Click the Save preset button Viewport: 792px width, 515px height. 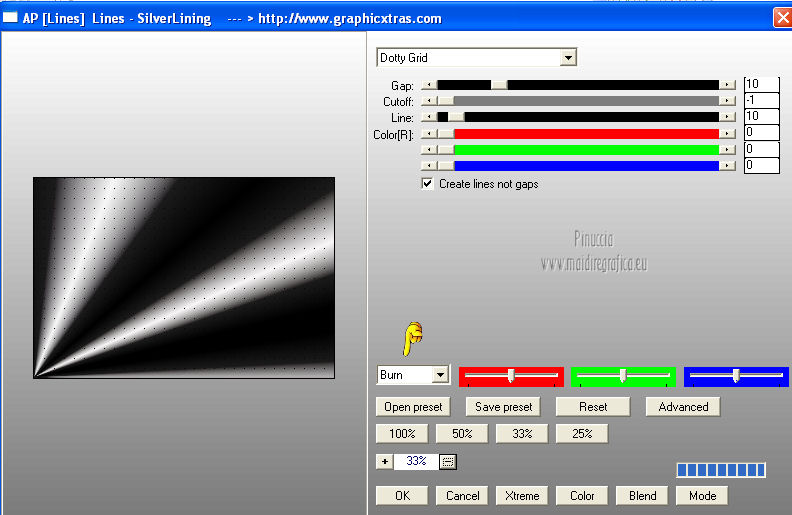[x=503, y=407]
